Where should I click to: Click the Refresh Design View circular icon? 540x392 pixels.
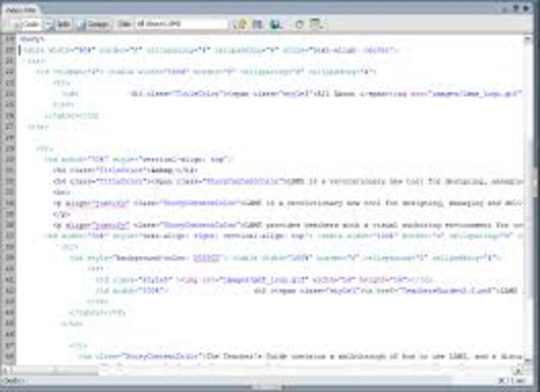(x=299, y=24)
